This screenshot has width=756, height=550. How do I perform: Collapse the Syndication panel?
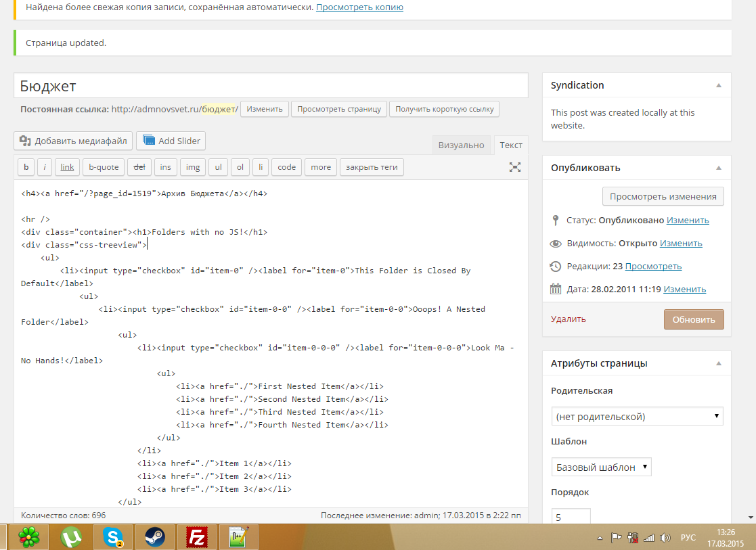tap(719, 86)
